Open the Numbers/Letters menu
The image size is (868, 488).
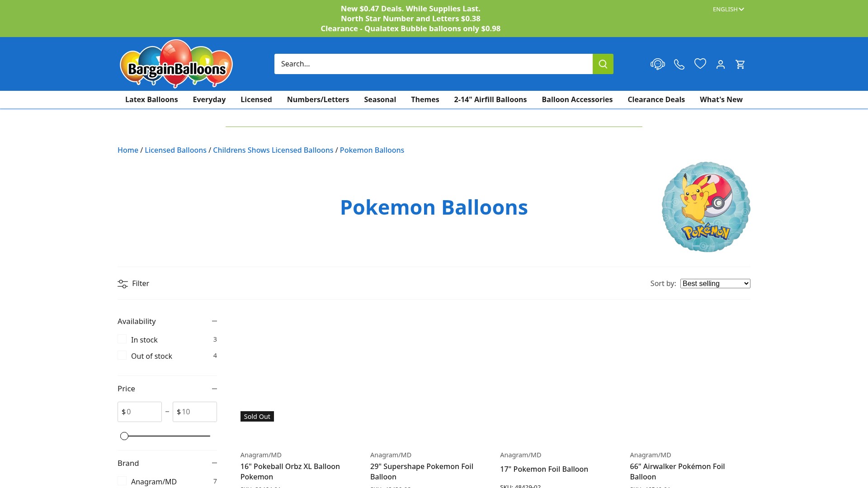tap(318, 99)
